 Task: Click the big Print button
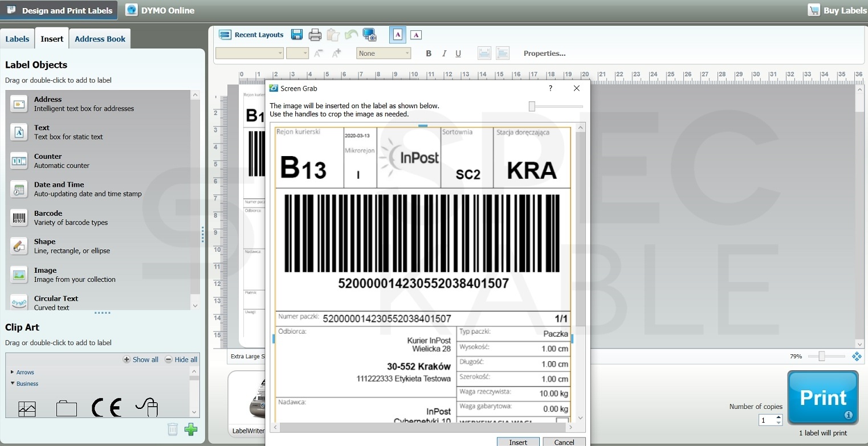click(823, 397)
